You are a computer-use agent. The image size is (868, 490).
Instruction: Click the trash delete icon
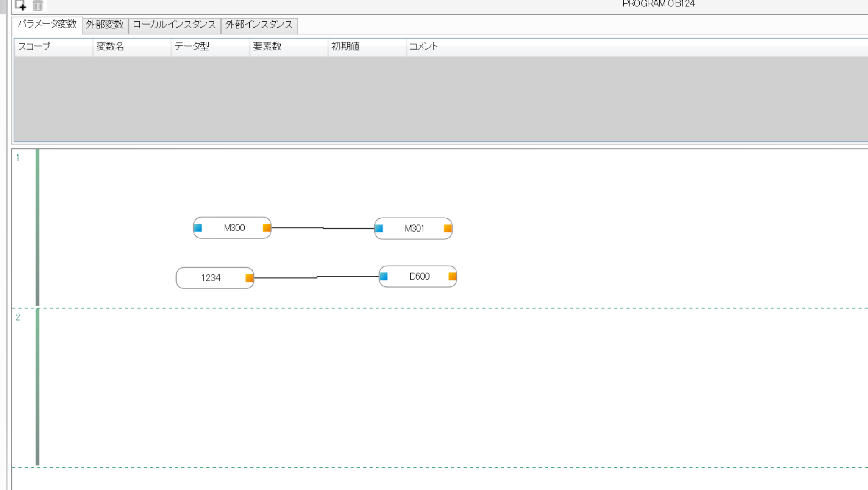(38, 5)
